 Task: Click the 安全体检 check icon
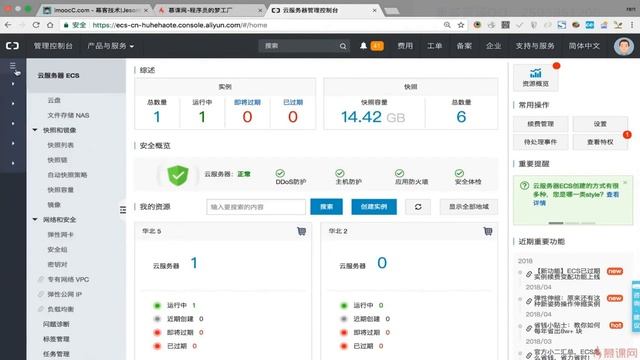[x=459, y=173]
